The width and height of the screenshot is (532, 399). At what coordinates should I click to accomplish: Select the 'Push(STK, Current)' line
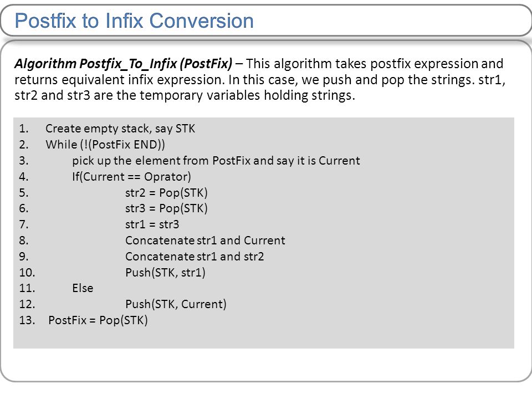[x=176, y=304]
